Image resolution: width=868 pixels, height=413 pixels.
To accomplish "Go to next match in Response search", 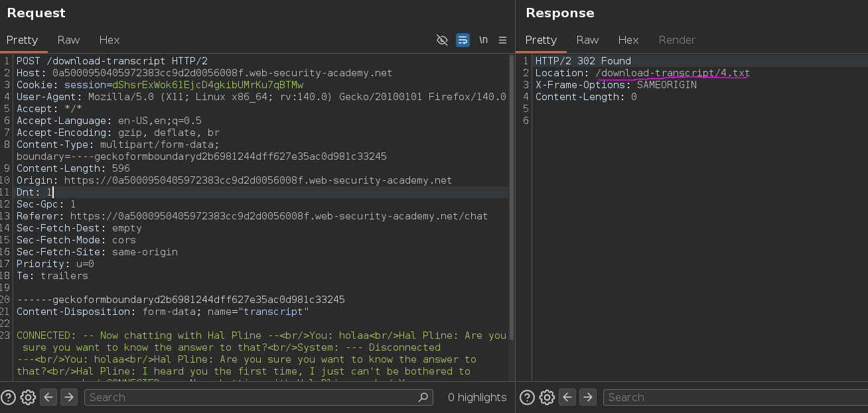I will 588,397.
